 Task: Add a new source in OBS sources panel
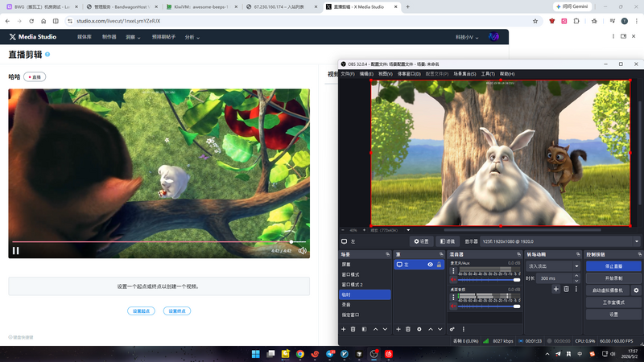pos(398,329)
